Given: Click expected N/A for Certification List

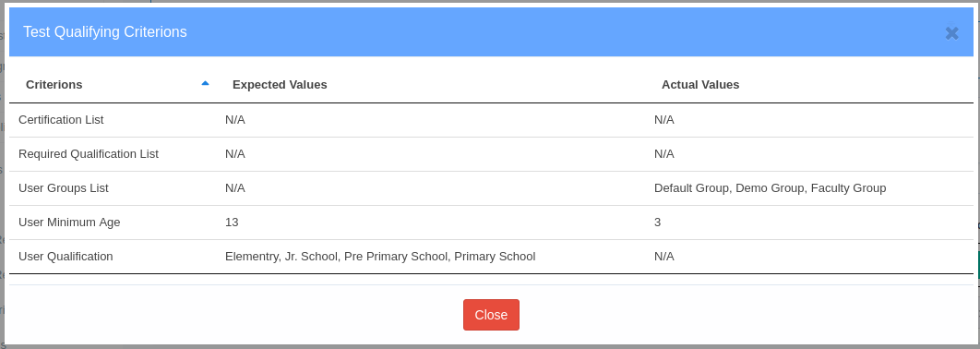Looking at the screenshot, I should [235, 120].
